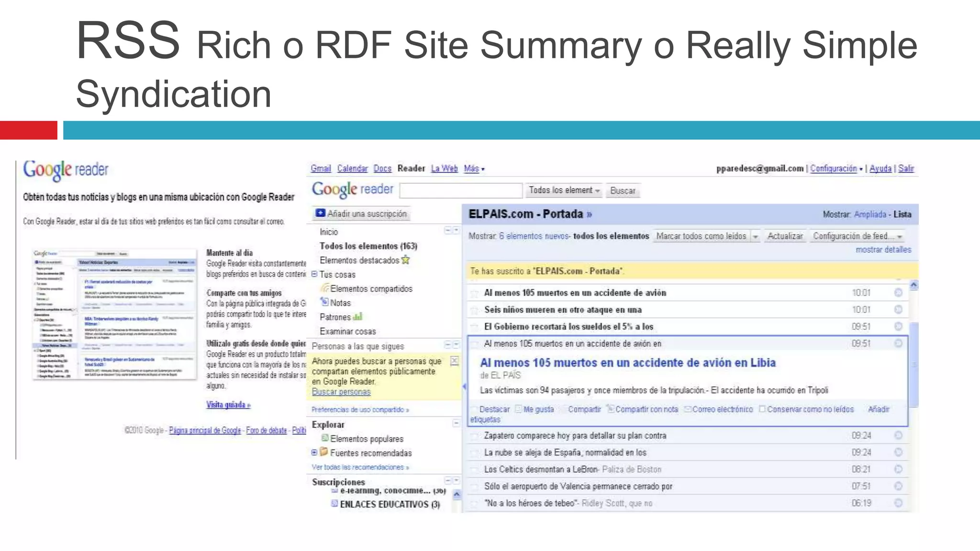Click article list scroll-up arrow
The image size is (980, 551).
coord(914,285)
